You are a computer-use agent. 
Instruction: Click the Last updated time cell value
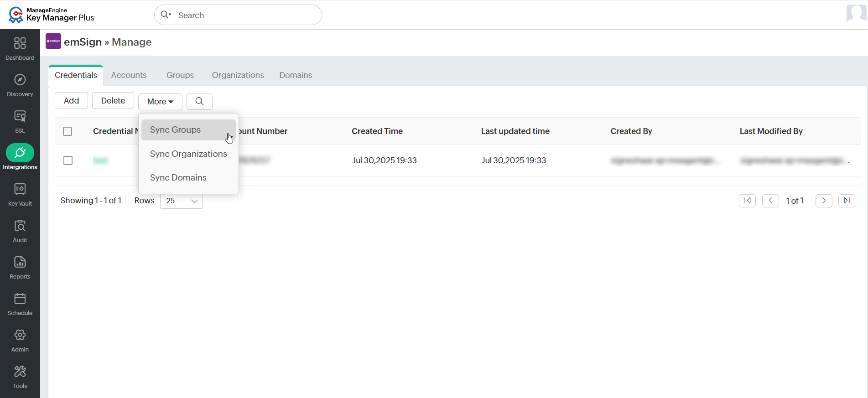[514, 160]
